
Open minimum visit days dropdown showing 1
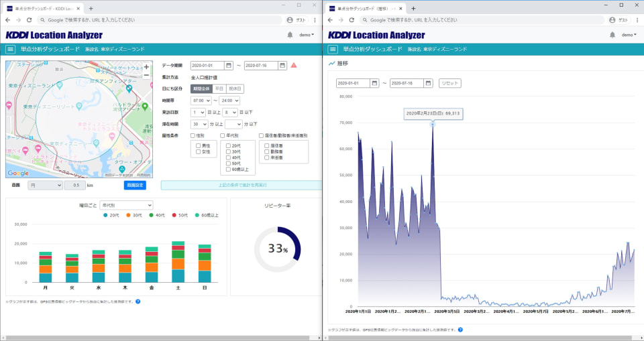pos(198,113)
